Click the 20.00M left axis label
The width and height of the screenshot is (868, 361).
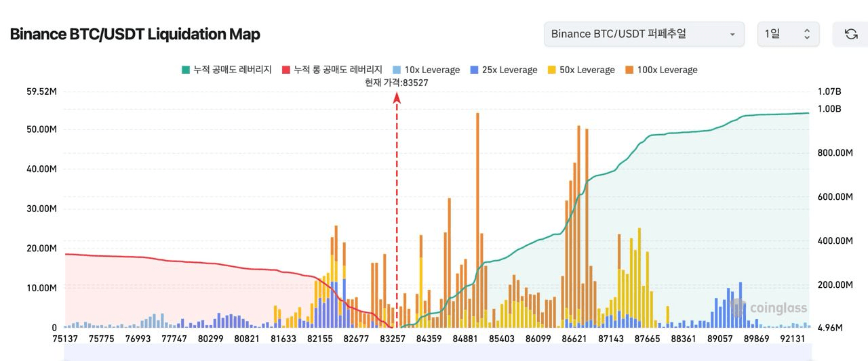[x=42, y=249]
